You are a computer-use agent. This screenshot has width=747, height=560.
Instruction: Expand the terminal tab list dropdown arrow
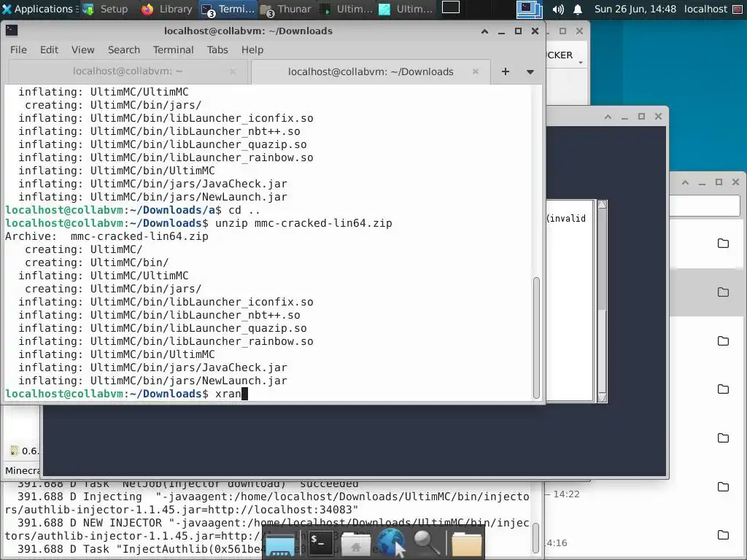530,72
